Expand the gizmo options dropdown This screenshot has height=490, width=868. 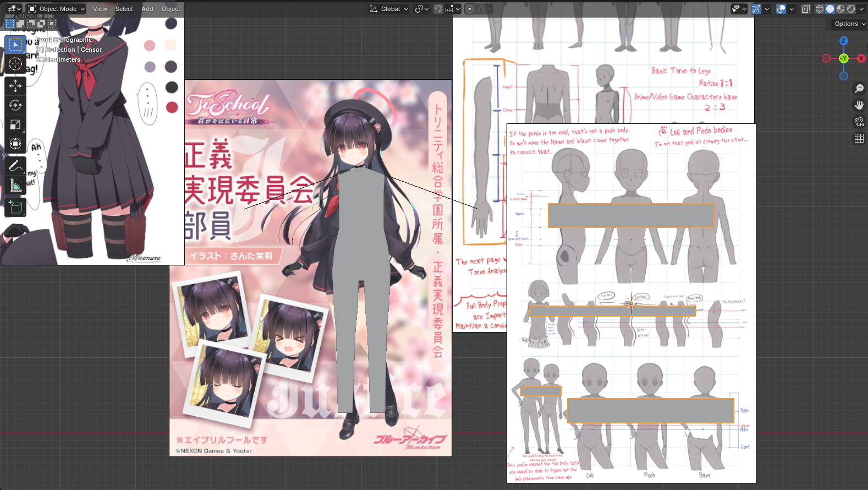coord(767,9)
